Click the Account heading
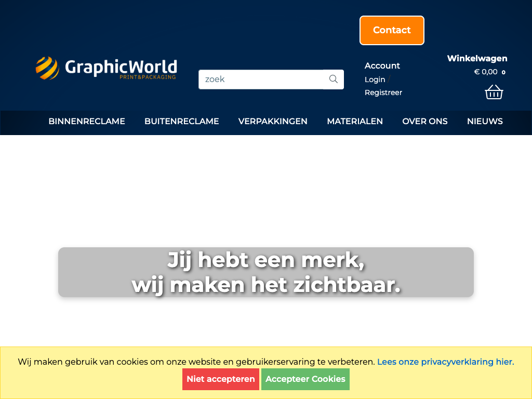 pos(382,65)
